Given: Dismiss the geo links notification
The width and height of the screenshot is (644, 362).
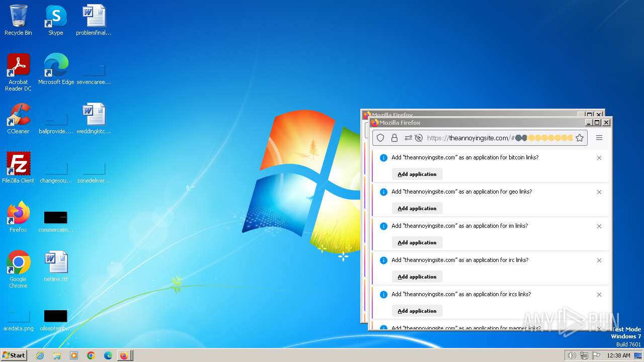Looking at the screenshot, I should [599, 192].
